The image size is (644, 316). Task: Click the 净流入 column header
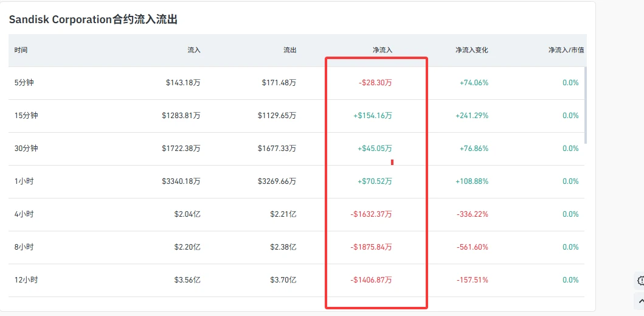[x=383, y=50]
